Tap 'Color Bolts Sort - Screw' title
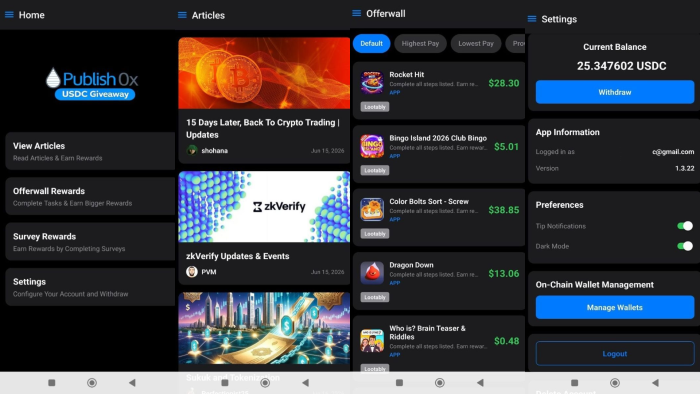The width and height of the screenshot is (700, 394). (429, 201)
